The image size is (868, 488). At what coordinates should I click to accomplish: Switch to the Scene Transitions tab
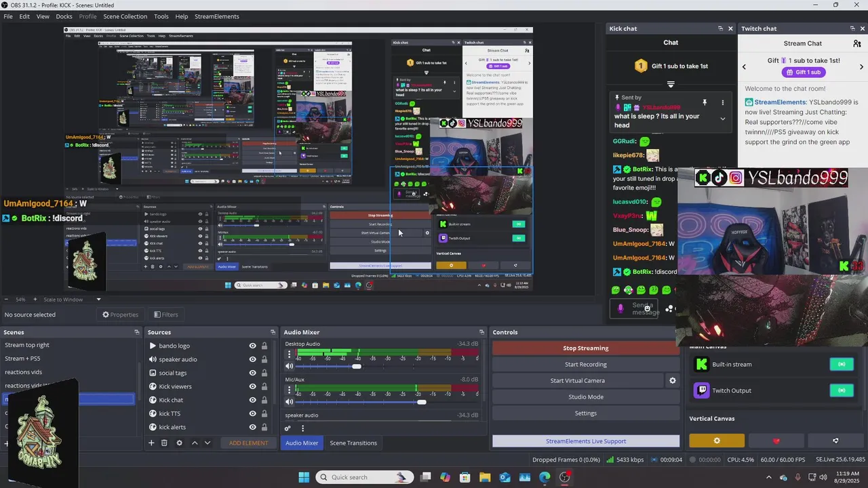[353, 443]
